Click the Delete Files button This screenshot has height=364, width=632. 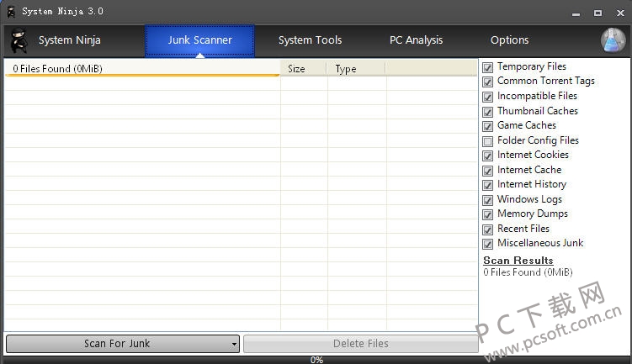(x=361, y=344)
